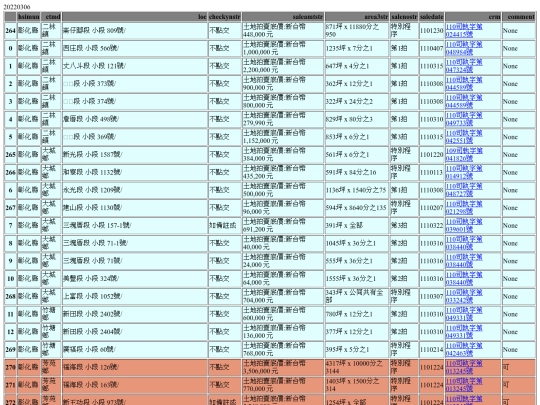The width and height of the screenshot is (540, 405).
Task: Select the price cell '1,152,000 元'
Action: 283,137
